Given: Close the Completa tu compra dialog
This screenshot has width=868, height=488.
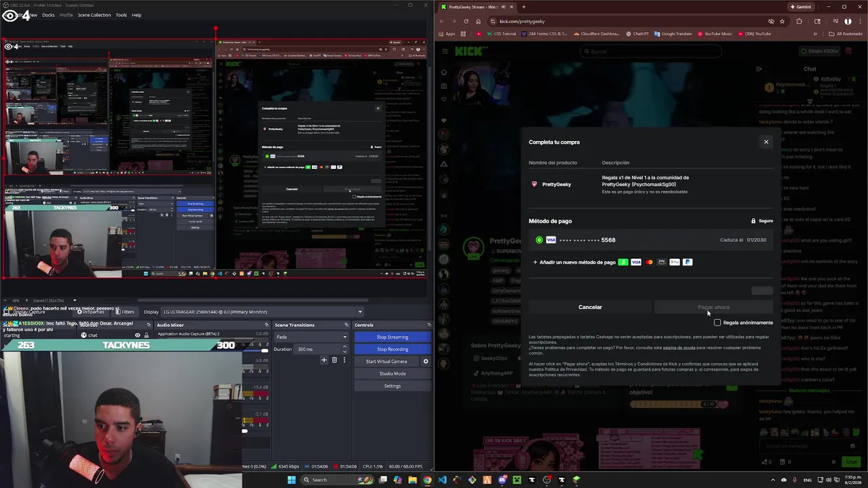Looking at the screenshot, I should pyautogui.click(x=766, y=142).
